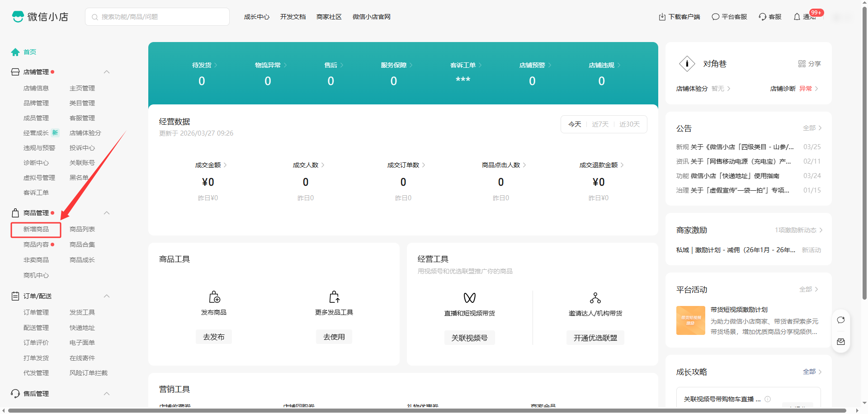Switch data range to 近30天
The width and height of the screenshot is (868, 414).
point(629,124)
